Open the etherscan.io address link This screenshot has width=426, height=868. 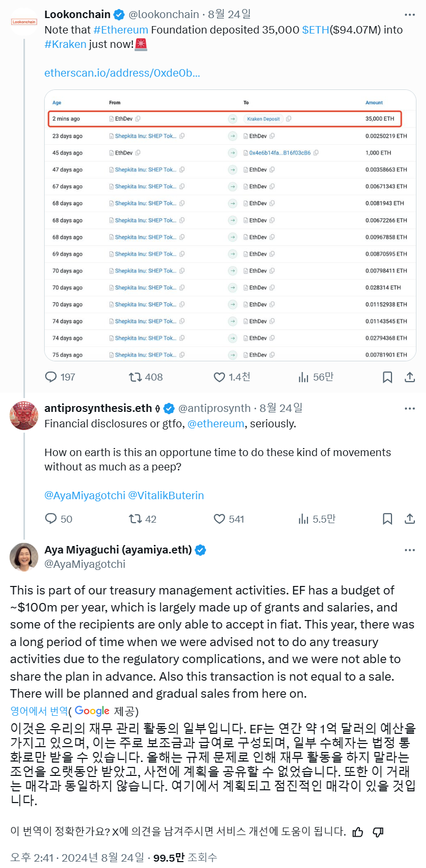122,73
